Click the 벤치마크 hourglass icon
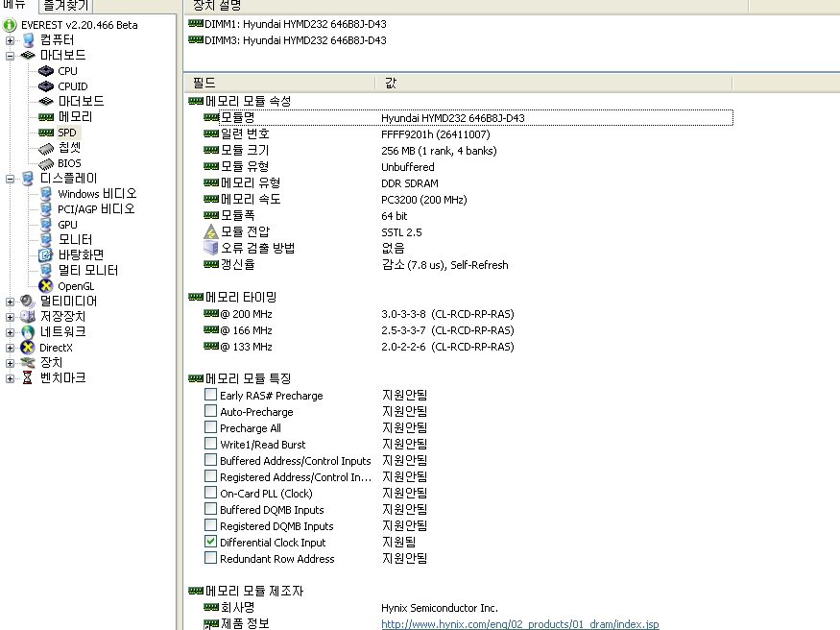The height and width of the screenshot is (630, 840). click(27, 378)
